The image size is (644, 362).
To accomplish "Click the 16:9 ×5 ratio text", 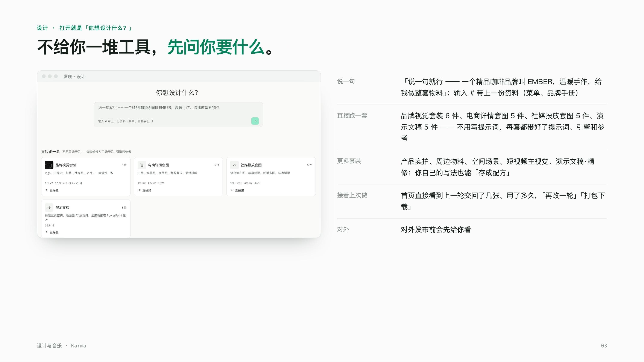I will [x=50, y=225].
